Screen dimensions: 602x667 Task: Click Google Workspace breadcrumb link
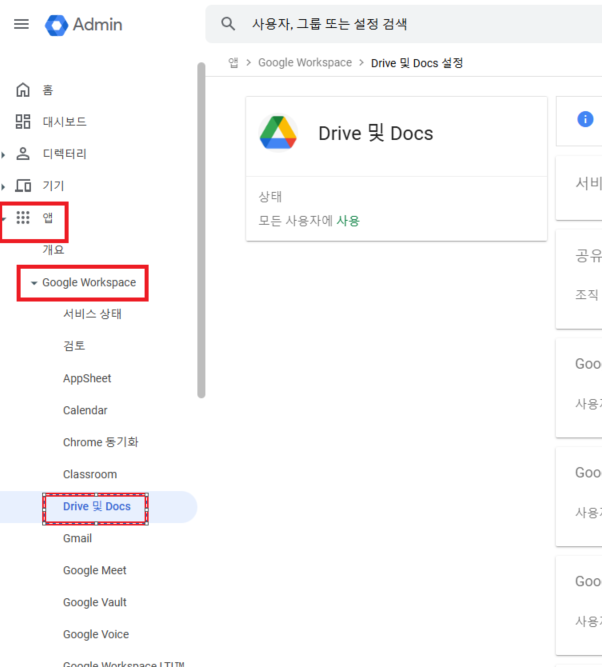[305, 63]
